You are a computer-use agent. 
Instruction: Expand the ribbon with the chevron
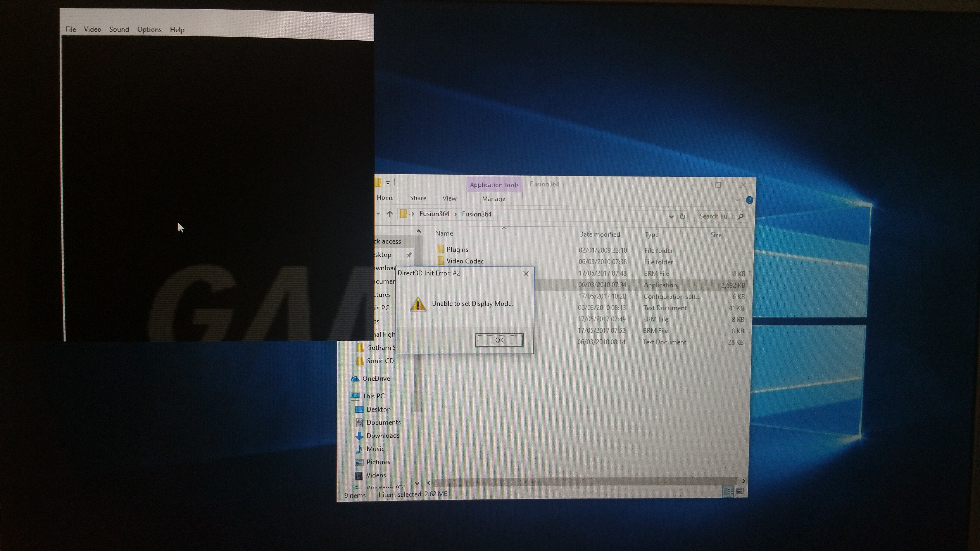(x=737, y=200)
